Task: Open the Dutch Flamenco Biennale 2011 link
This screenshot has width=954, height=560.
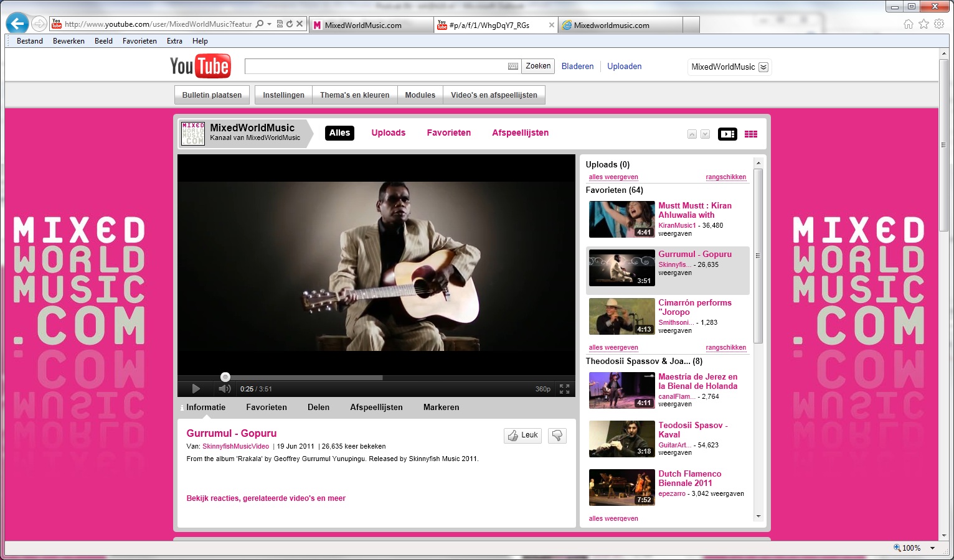Action: point(690,478)
